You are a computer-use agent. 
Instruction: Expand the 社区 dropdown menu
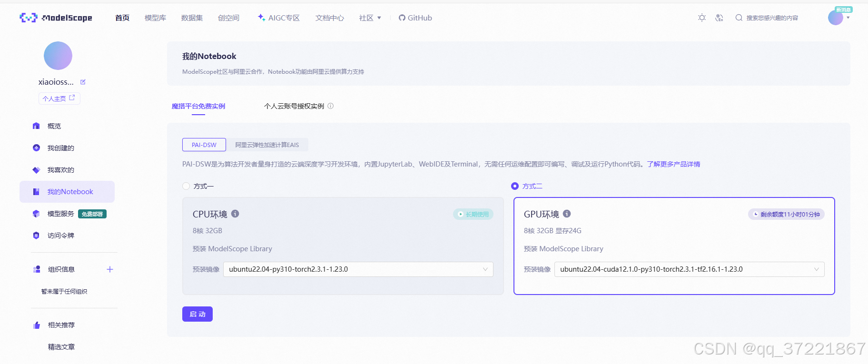pyautogui.click(x=370, y=18)
